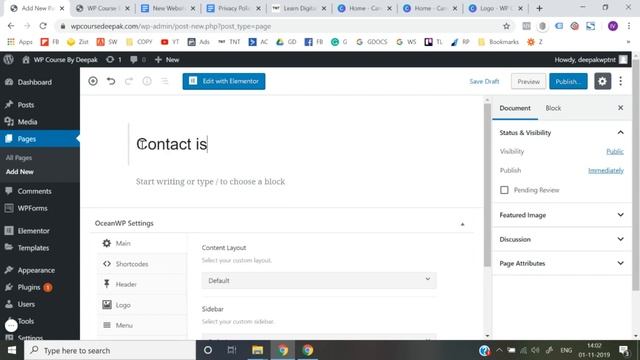Image resolution: width=640 pixels, height=360 pixels.
Task: Open the Chrome profile avatar
Action: 613,26
